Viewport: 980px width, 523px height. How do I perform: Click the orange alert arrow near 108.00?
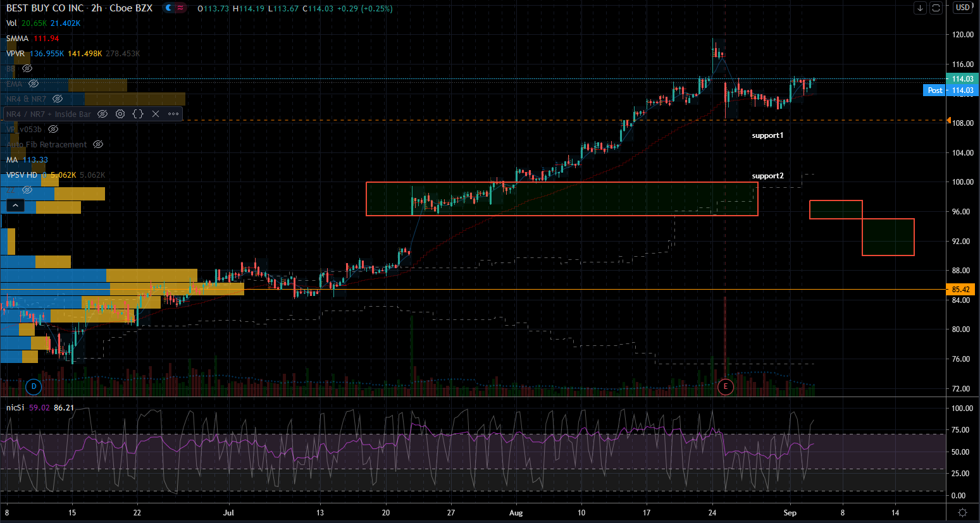[x=948, y=120]
